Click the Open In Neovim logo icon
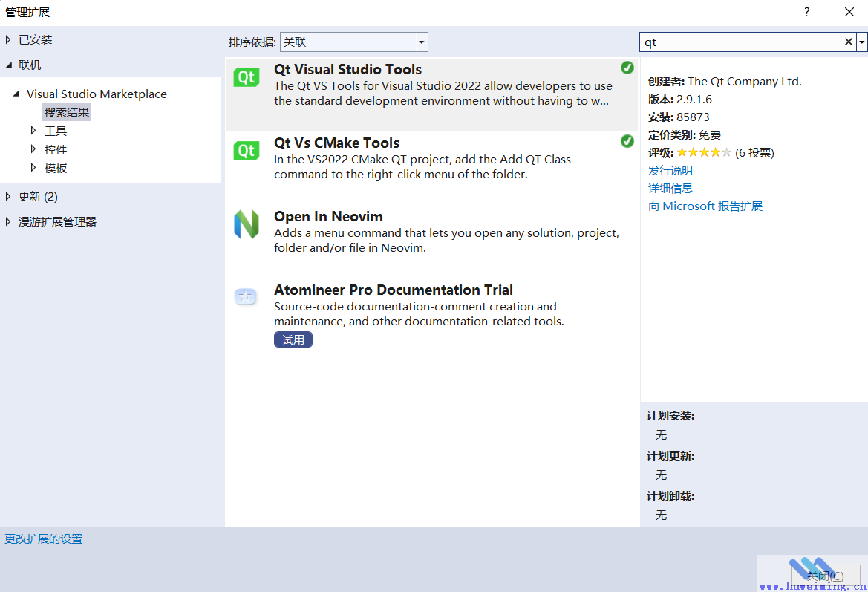This screenshot has height=592, width=868. pos(247,224)
